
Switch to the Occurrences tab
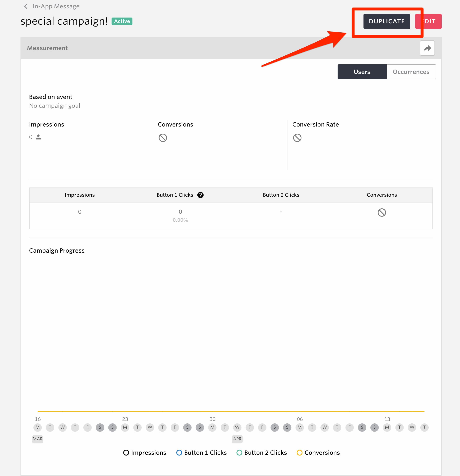tap(411, 72)
